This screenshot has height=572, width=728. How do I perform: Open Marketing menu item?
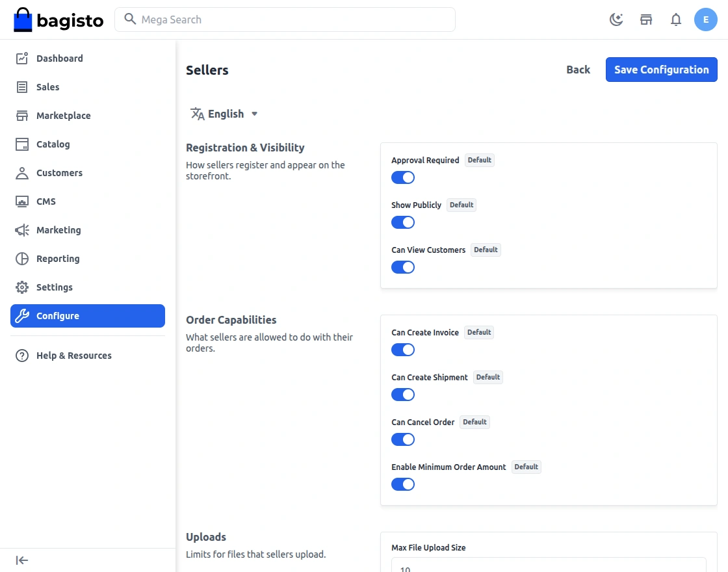click(x=88, y=230)
